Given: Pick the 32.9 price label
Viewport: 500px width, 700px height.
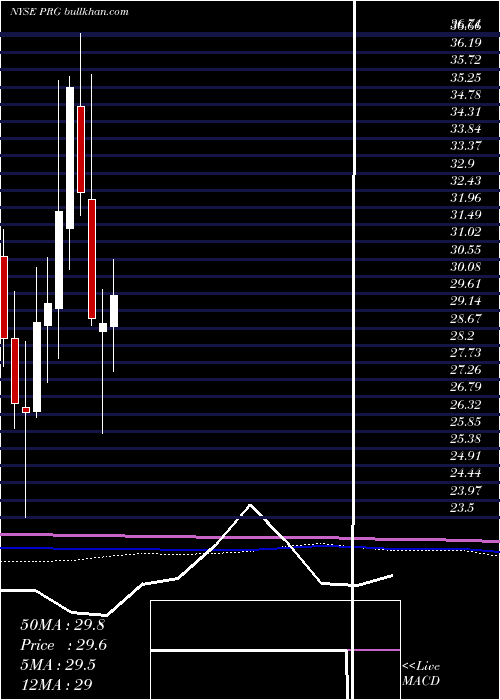Looking at the screenshot, I should pos(462,163).
